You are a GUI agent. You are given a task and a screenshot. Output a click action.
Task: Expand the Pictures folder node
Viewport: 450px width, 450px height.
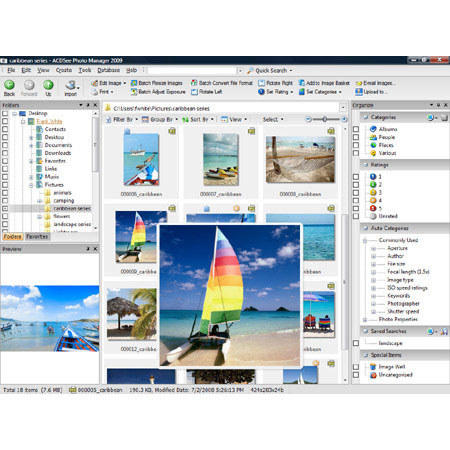(x=31, y=185)
